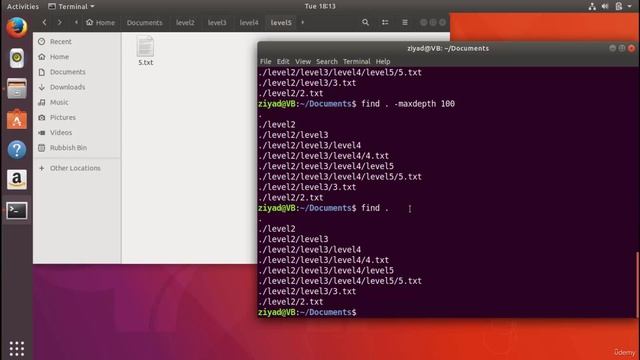Toggle list view in Files window
Screen dimensions: 640x360
coord(385,22)
